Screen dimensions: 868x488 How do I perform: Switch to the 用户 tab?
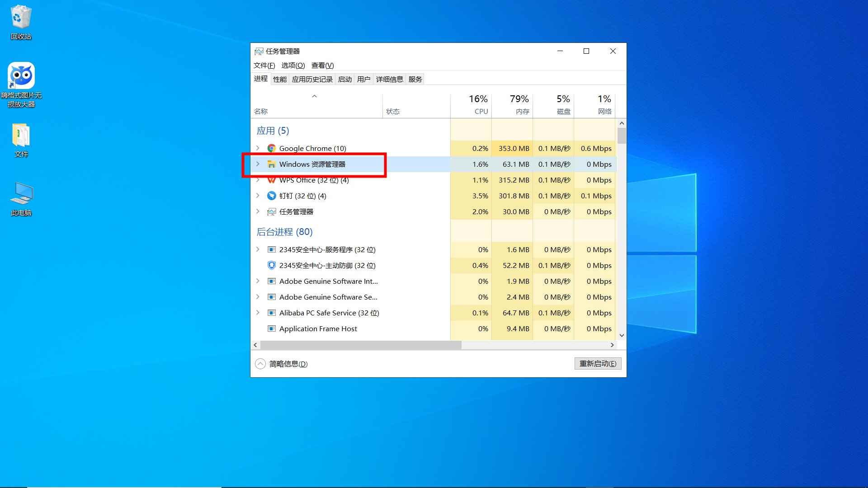point(364,79)
